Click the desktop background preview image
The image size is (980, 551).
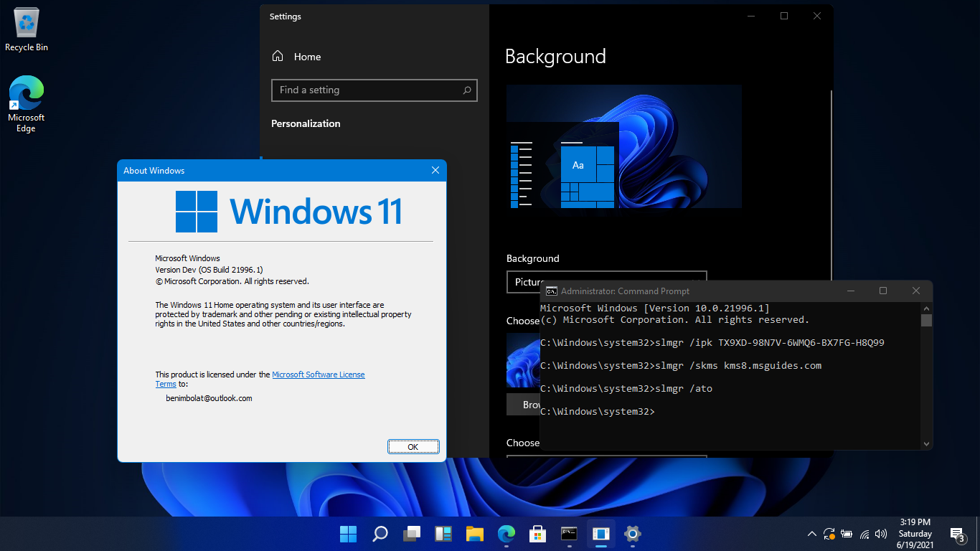(623, 146)
